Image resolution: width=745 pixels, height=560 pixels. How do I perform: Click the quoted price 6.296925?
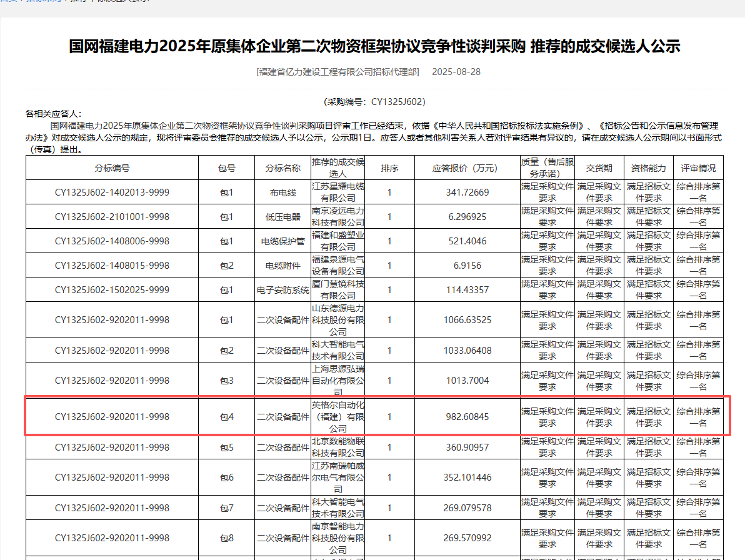coord(467,217)
